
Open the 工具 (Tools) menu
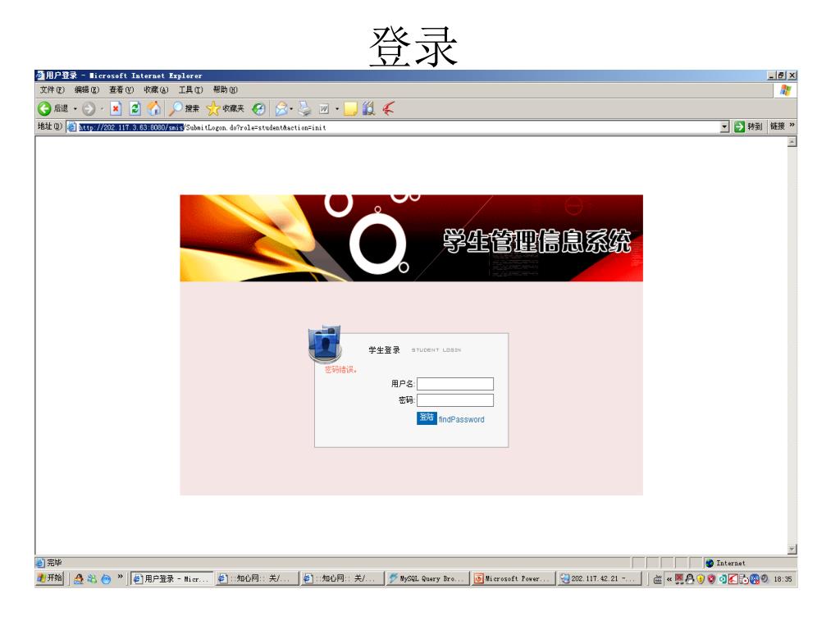pos(190,90)
